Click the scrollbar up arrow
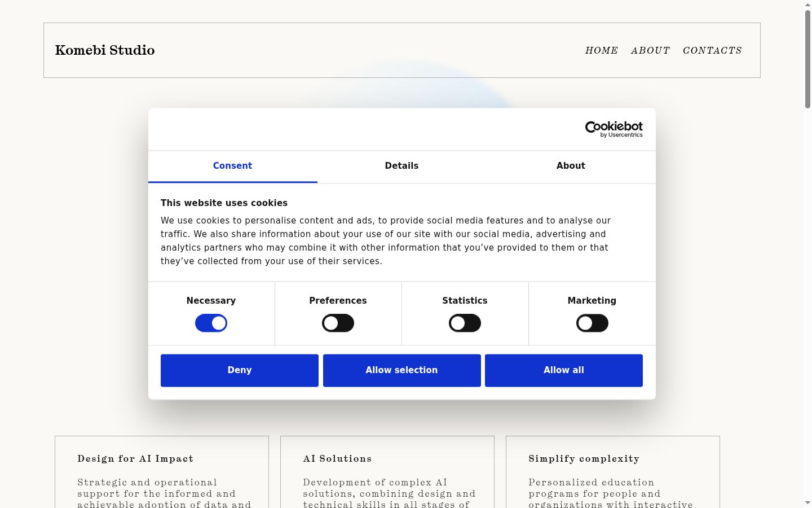 (807, 5)
